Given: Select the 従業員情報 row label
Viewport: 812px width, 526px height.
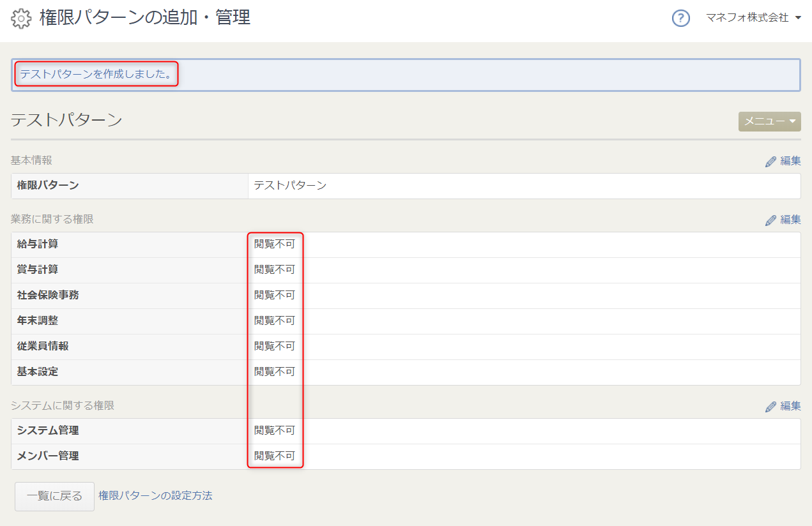Looking at the screenshot, I should (x=43, y=346).
